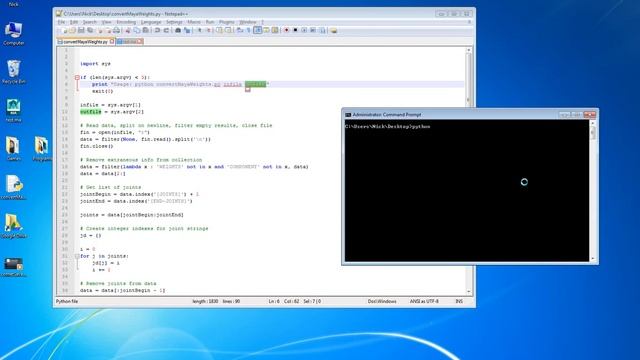Screen dimensions: 640x360
Task: Switch to the second document tab
Action: point(129,42)
